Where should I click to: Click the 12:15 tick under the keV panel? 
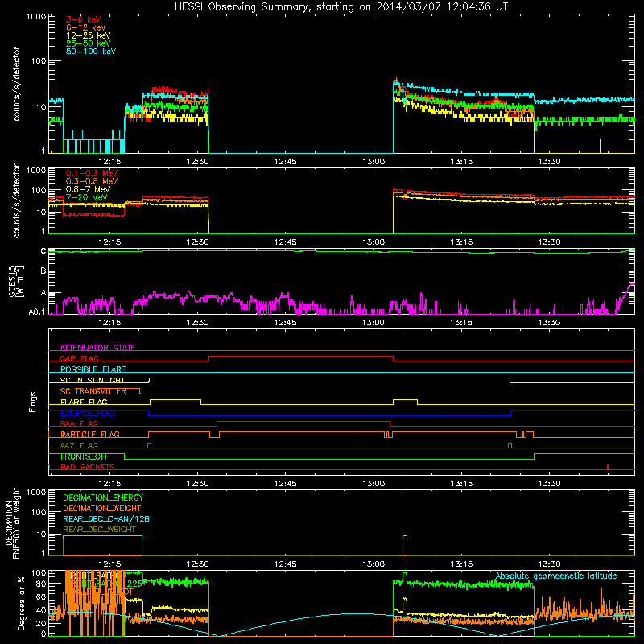pyautogui.click(x=109, y=161)
